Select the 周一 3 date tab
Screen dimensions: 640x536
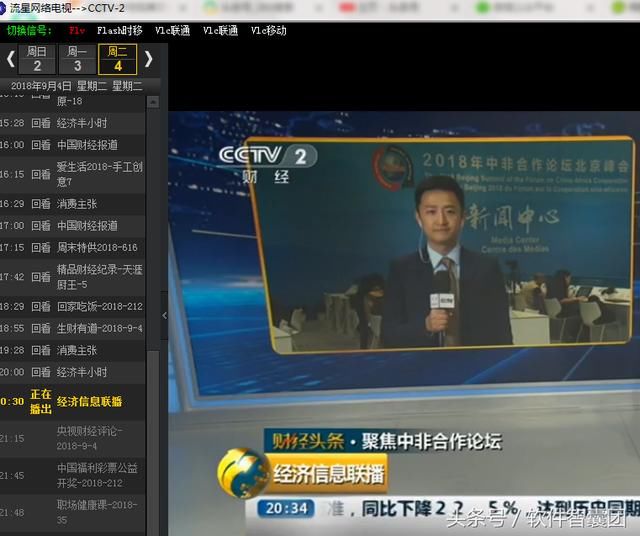tap(77, 59)
